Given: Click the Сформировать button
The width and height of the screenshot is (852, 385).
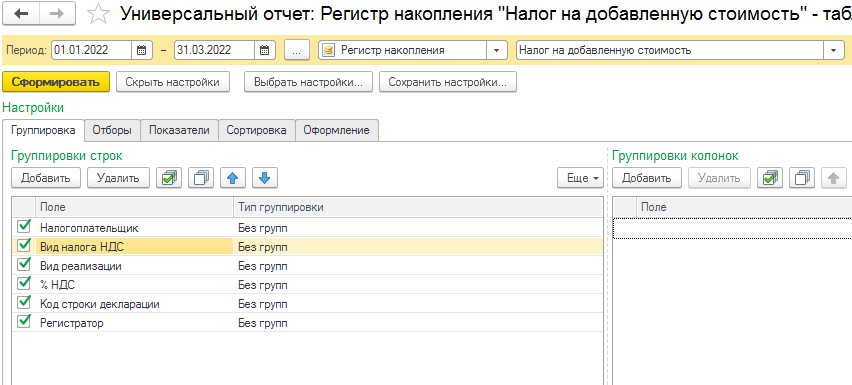Looking at the screenshot, I should (57, 82).
